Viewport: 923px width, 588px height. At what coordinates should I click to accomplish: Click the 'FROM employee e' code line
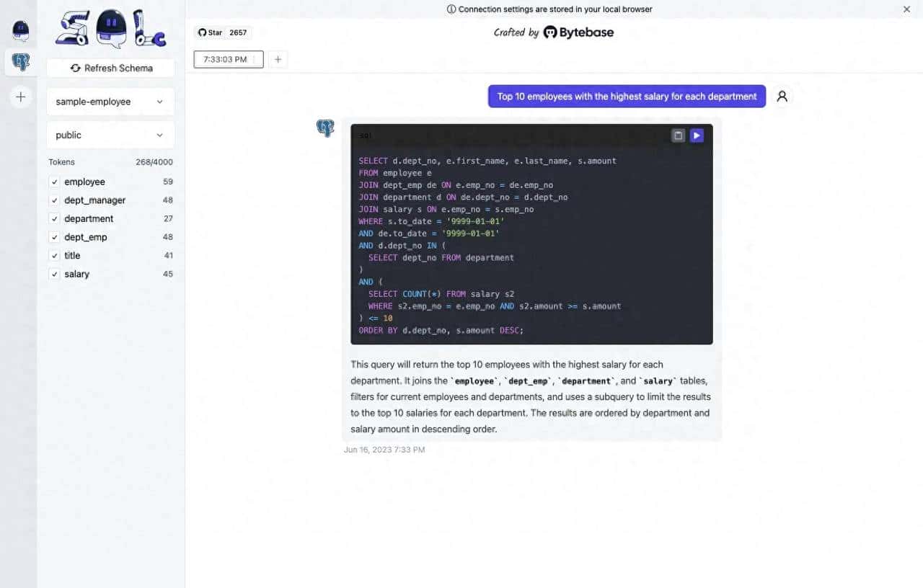pyautogui.click(x=395, y=173)
